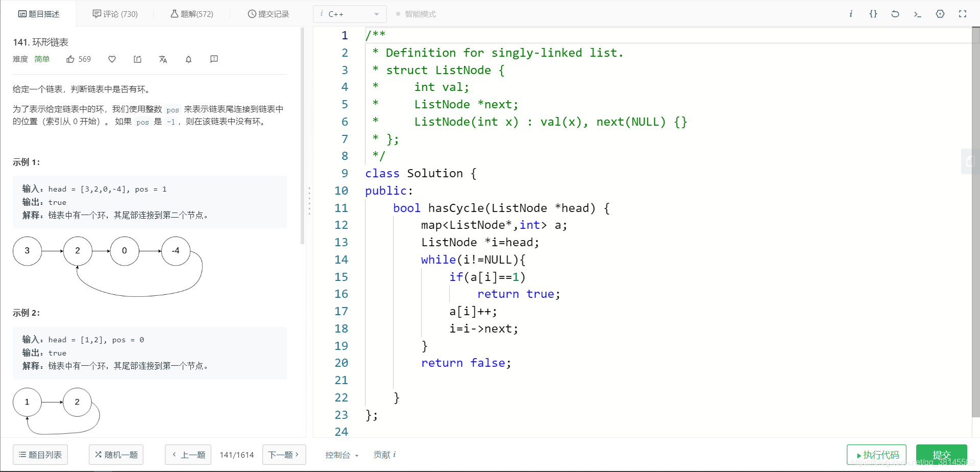The height and width of the screenshot is (472, 980).
Task: Run code with 执行代码 button
Action: click(876, 455)
